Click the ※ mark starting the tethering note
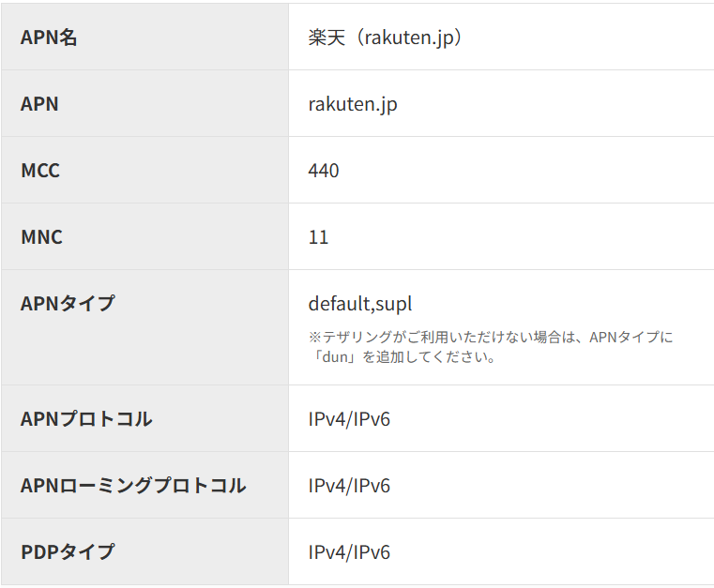Image resolution: width=714 pixels, height=588 pixels. (315, 338)
